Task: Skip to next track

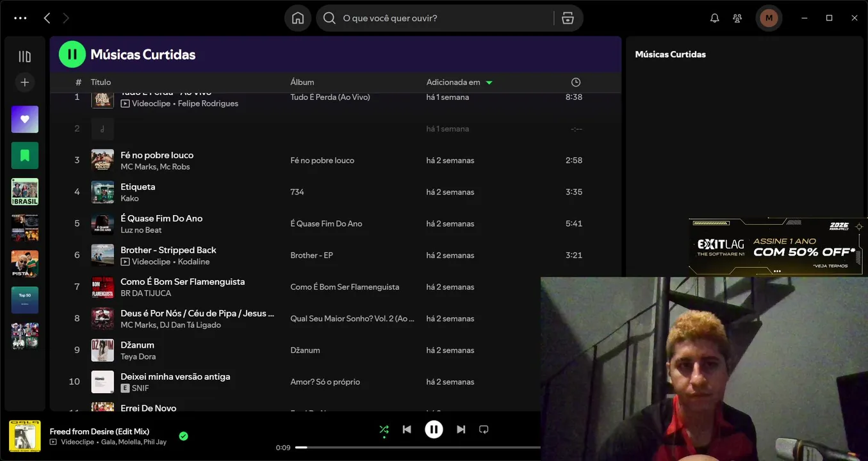Action: [461, 430]
